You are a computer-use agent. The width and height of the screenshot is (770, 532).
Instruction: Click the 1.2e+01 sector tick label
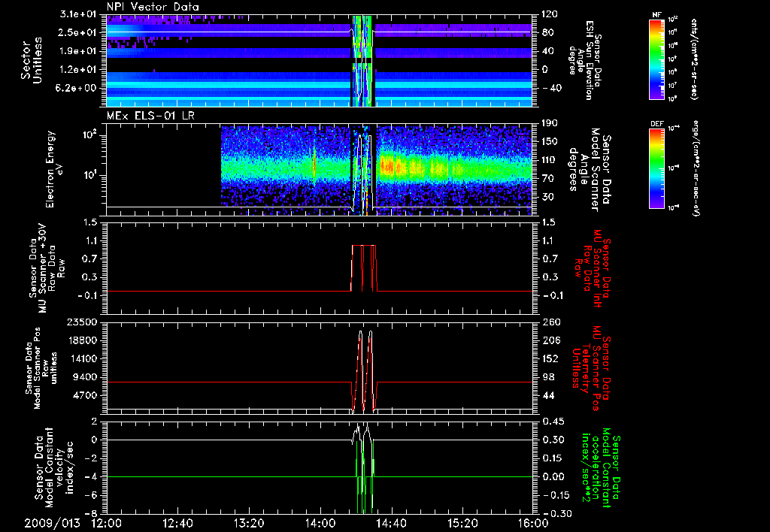(x=78, y=70)
